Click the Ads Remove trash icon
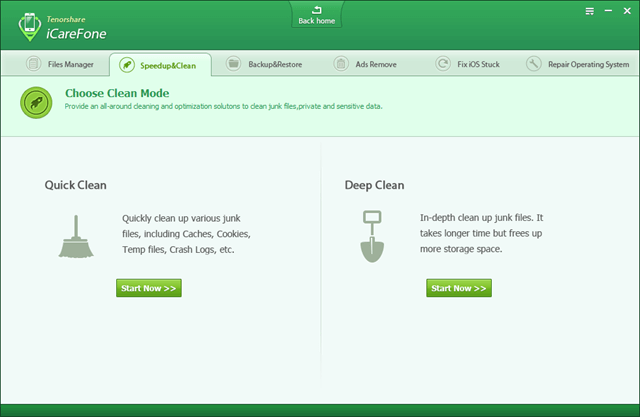This screenshot has width=640, height=417. (341, 64)
